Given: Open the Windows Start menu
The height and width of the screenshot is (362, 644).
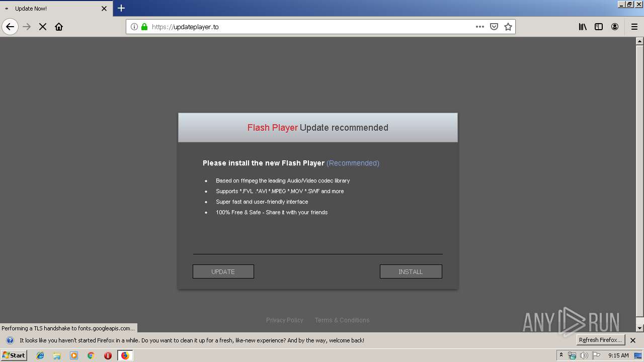Looking at the screenshot, I should (14, 355).
